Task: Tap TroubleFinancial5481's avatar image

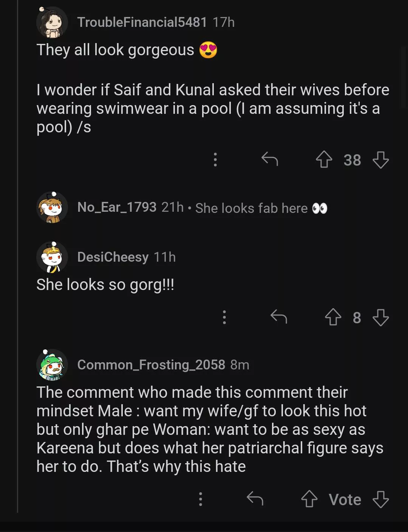Action: click(x=52, y=22)
